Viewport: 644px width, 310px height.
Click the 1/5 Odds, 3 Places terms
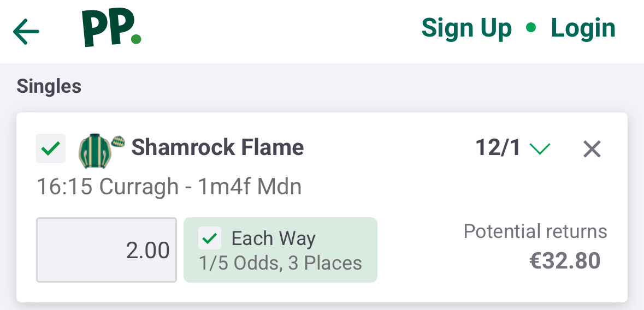coord(280,263)
